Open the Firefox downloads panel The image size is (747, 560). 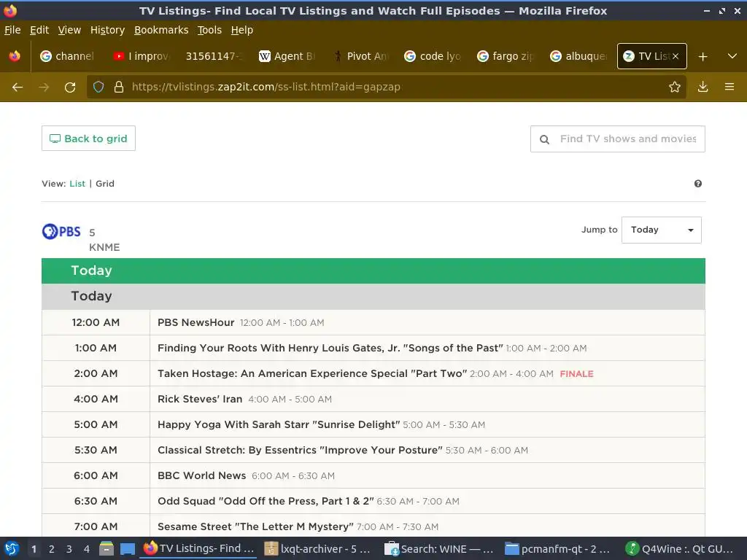click(x=703, y=87)
